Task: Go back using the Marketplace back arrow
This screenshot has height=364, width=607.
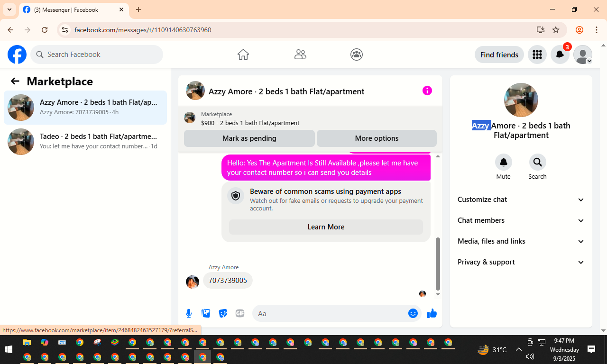Action: 15,81
